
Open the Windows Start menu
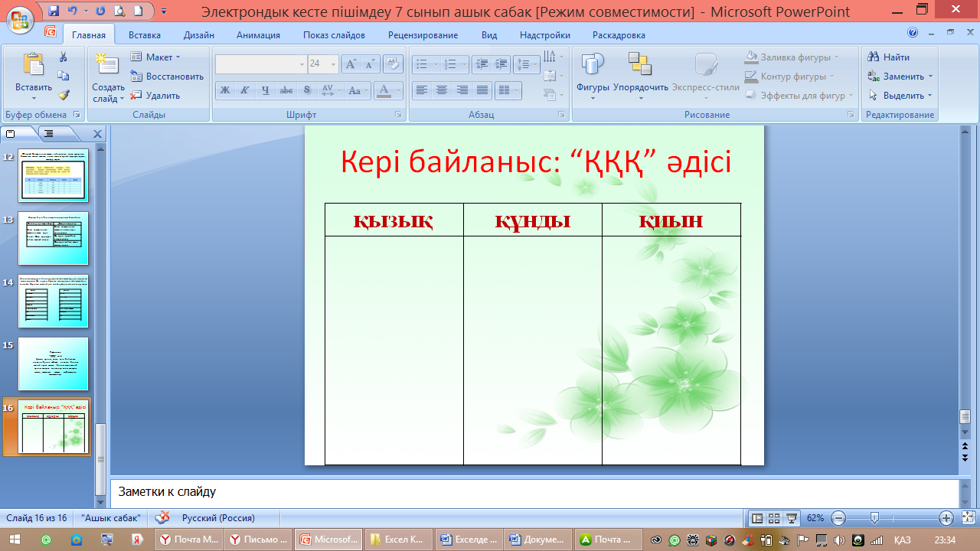(x=15, y=540)
